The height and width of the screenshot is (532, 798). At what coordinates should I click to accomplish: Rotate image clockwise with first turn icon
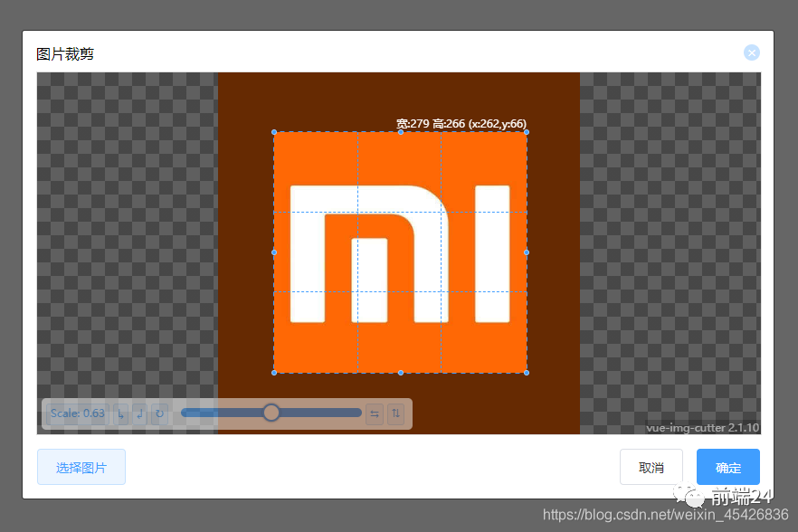[120, 413]
